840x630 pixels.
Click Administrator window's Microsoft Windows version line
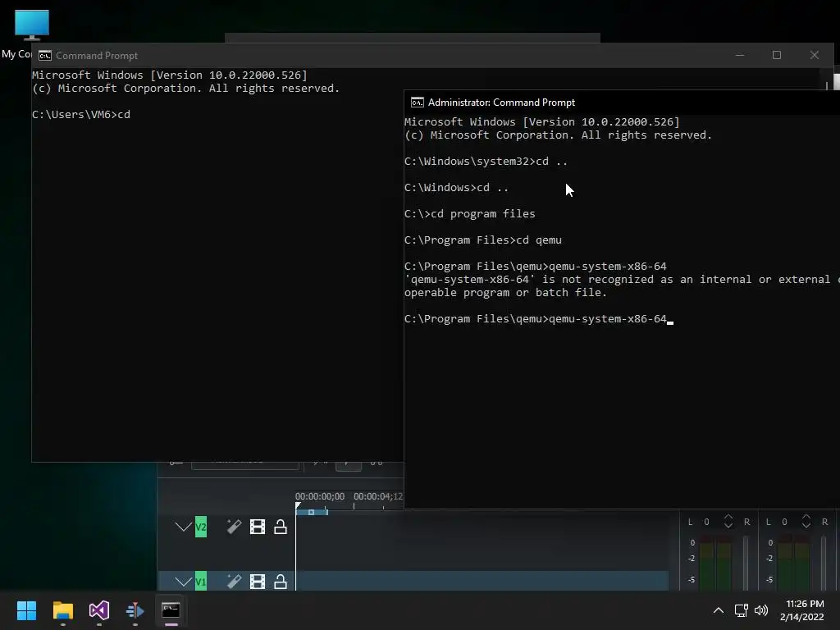[x=541, y=122]
